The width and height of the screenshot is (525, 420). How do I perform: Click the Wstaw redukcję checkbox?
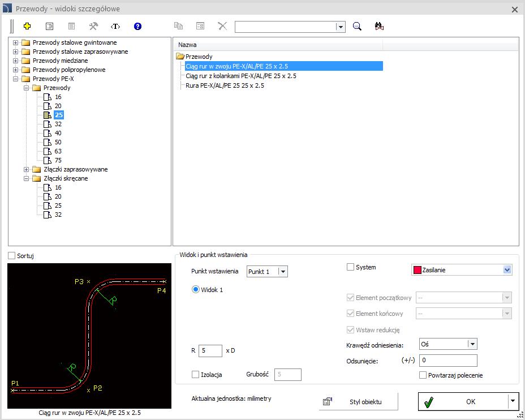click(350, 330)
